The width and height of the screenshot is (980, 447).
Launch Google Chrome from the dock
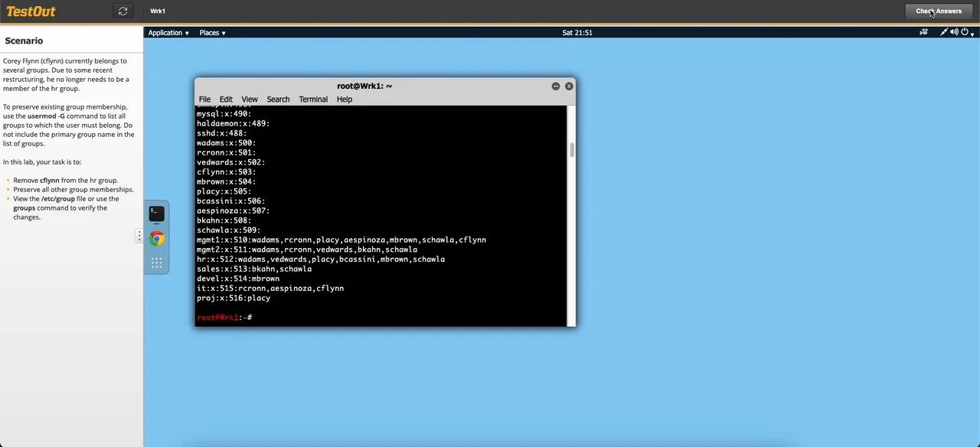[156, 239]
